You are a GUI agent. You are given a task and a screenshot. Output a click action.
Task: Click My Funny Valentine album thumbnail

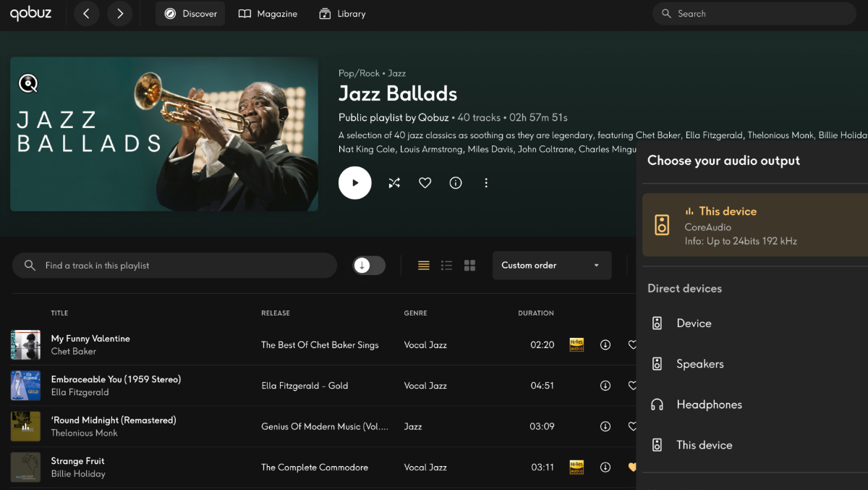[x=25, y=345]
